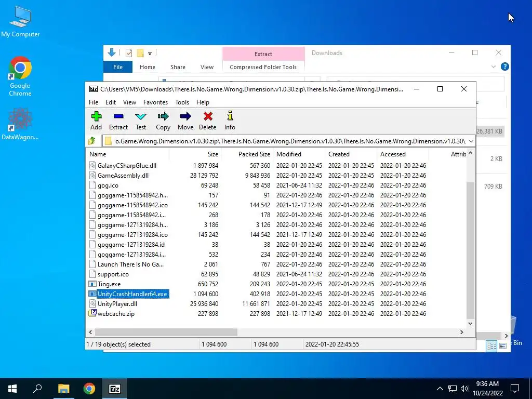Image resolution: width=532 pixels, height=399 pixels.
Task: Click the Add toolbar icon in 7-Zip
Action: point(96,117)
